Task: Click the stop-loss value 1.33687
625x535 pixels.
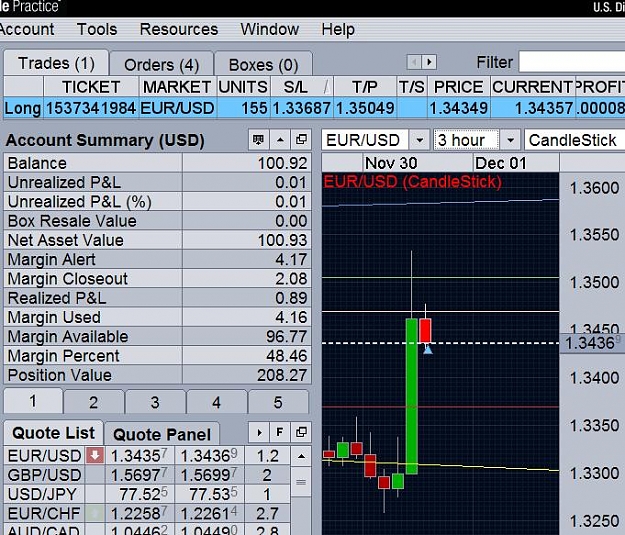Action: [x=302, y=108]
